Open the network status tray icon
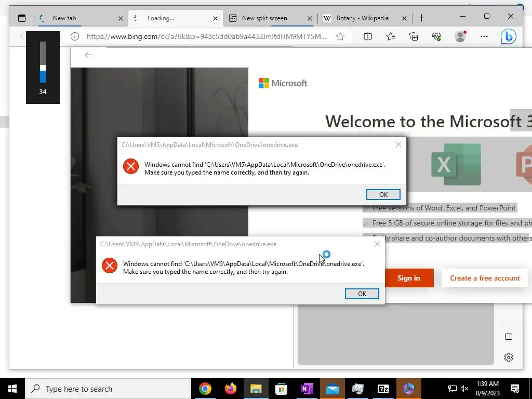The width and height of the screenshot is (532, 399). click(x=453, y=389)
